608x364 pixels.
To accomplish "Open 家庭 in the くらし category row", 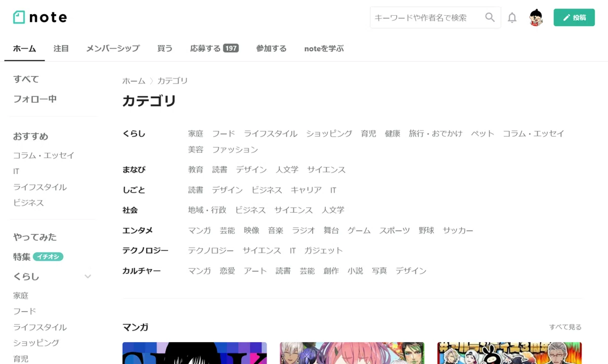I will coord(196,134).
